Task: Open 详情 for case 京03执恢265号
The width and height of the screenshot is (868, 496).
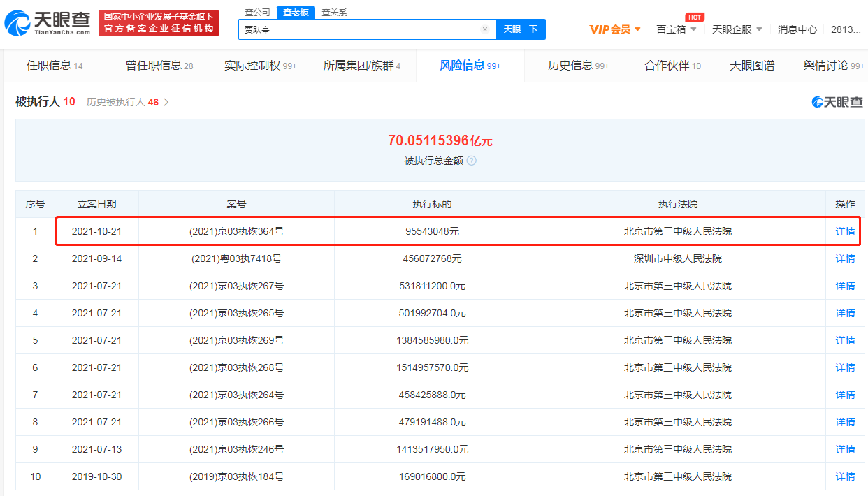Action: (x=846, y=313)
